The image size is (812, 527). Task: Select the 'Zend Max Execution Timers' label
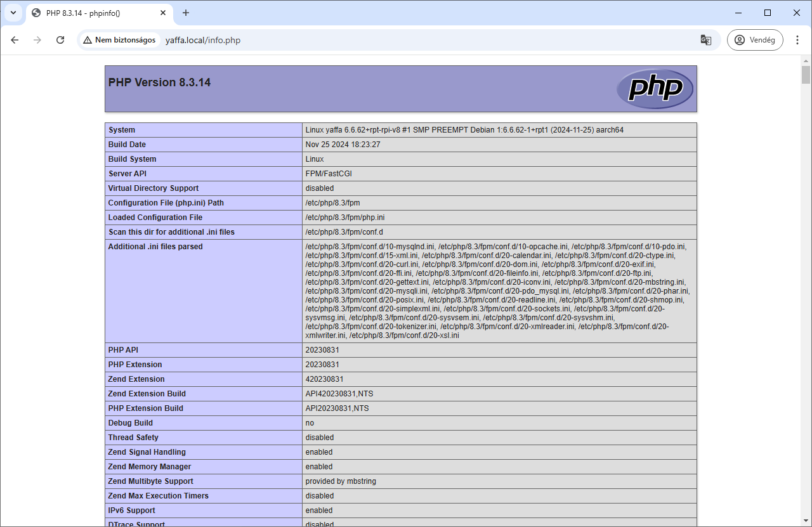click(x=159, y=496)
